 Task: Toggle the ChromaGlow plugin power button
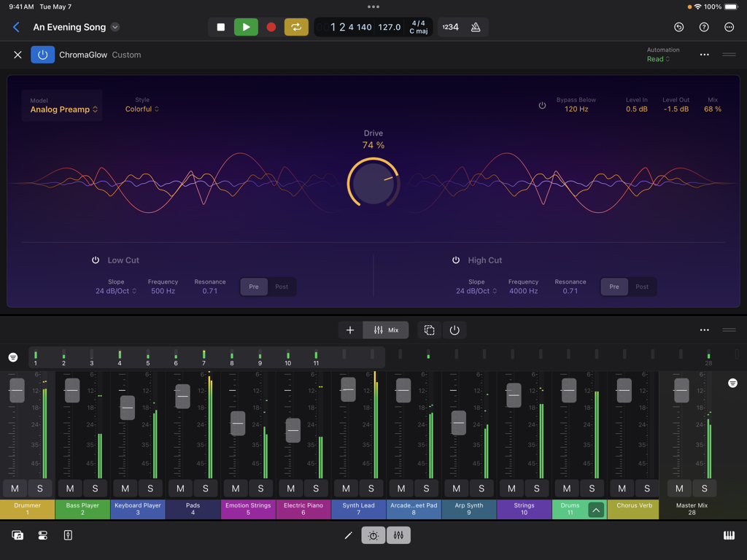coord(42,54)
